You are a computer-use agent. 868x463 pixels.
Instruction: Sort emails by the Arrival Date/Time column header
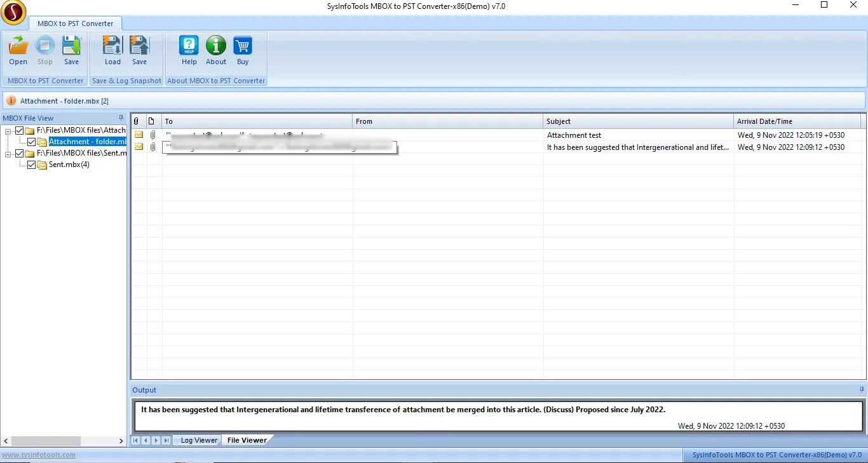pyautogui.click(x=797, y=121)
